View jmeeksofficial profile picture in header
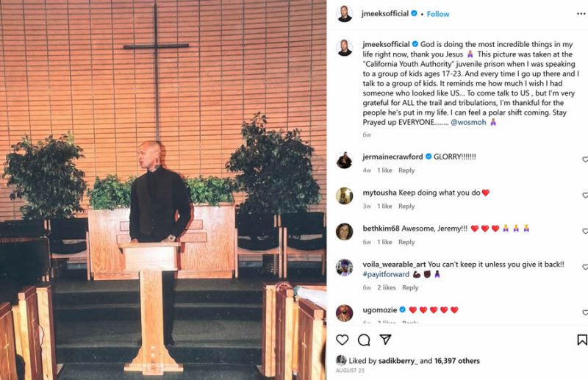The height and width of the screenshot is (380, 588). (344, 14)
